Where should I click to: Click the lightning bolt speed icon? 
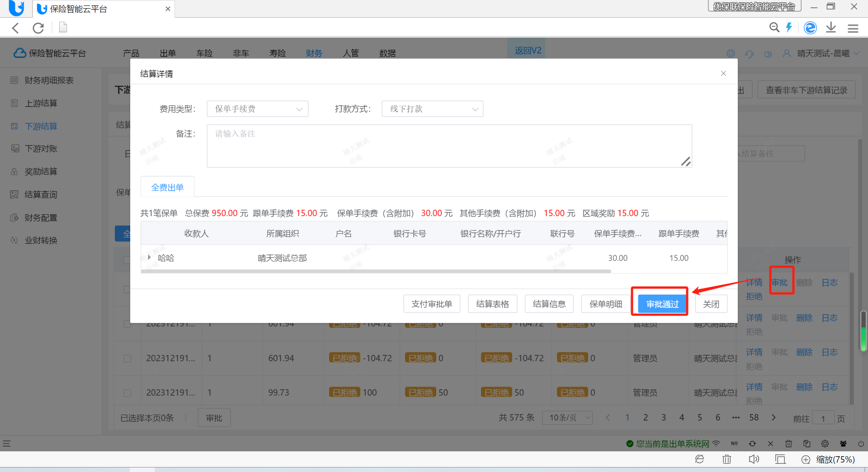tap(789, 28)
